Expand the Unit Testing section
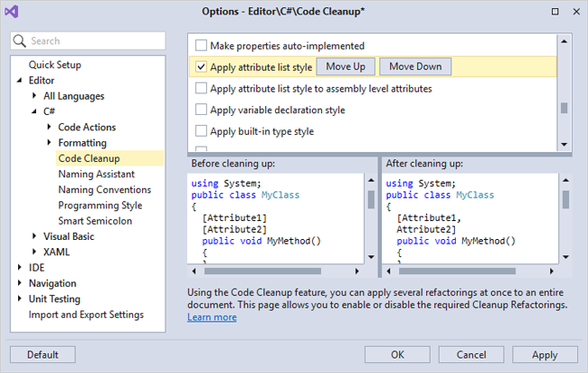 pyautogui.click(x=20, y=300)
